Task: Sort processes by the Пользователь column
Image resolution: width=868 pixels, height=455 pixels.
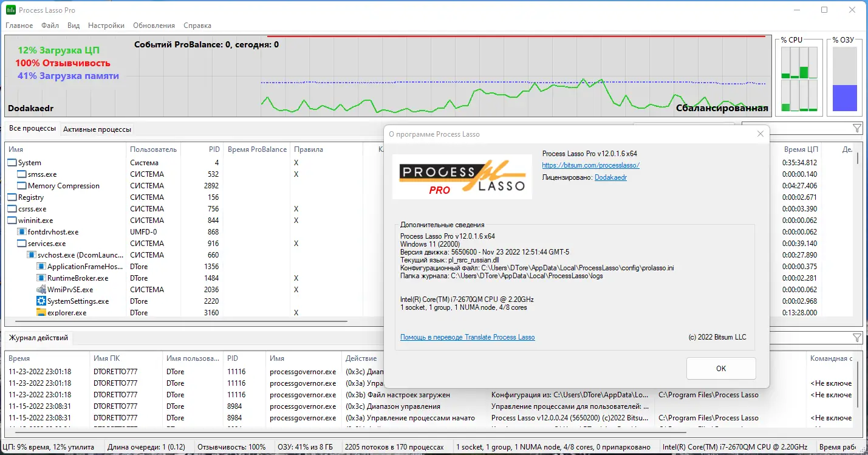Action: (x=154, y=149)
